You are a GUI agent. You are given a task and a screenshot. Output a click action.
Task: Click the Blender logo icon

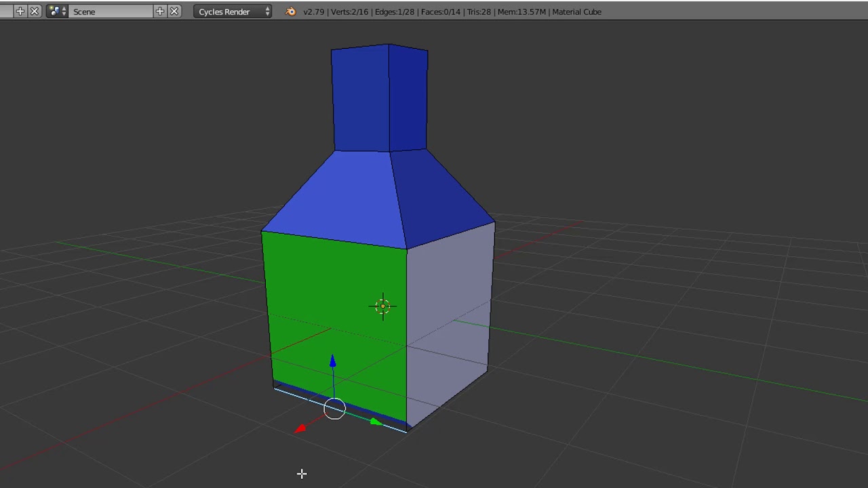290,12
